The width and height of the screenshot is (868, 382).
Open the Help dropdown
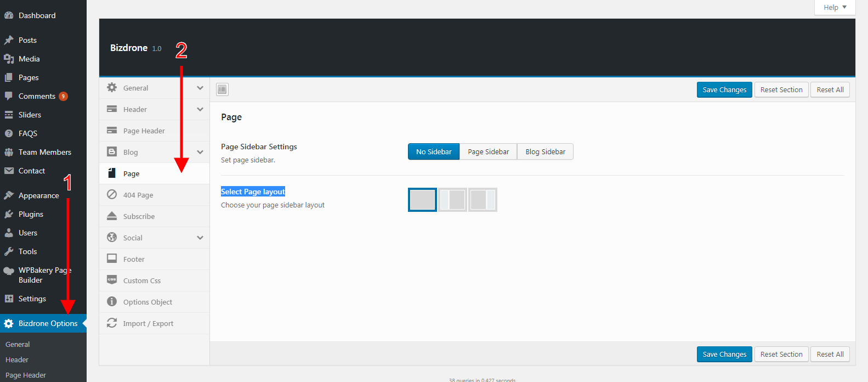pos(835,8)
